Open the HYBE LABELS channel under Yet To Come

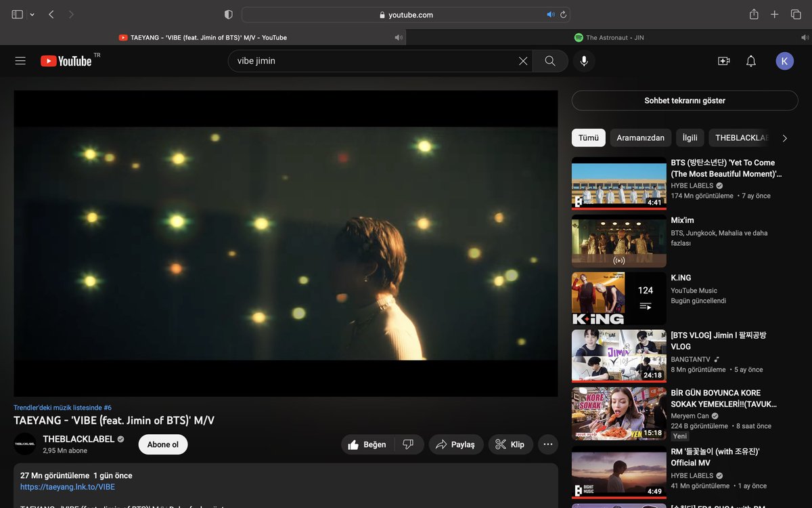click(692, 186)
